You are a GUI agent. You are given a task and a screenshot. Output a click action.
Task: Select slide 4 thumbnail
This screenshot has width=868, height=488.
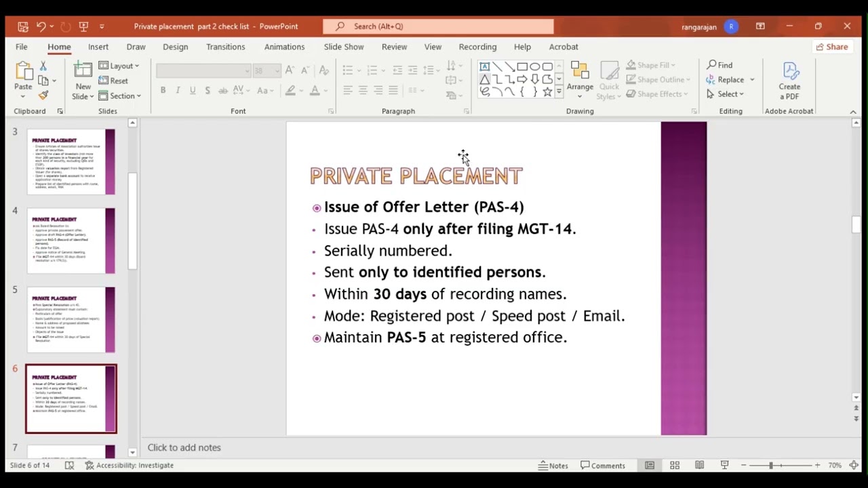point(71,241)
